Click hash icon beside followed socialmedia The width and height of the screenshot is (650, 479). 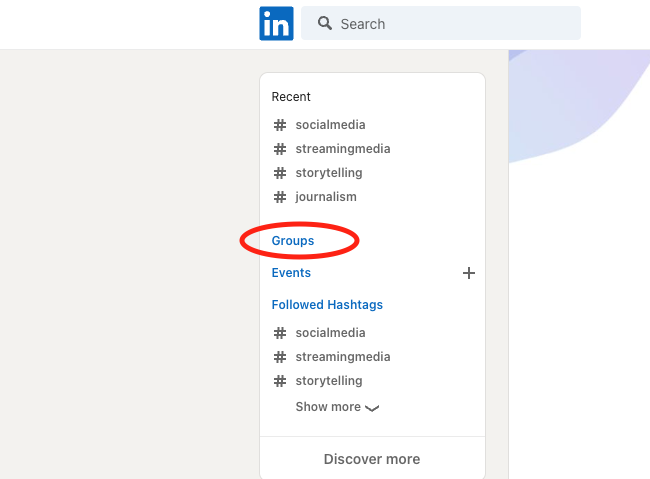click(x=280, y=333)
